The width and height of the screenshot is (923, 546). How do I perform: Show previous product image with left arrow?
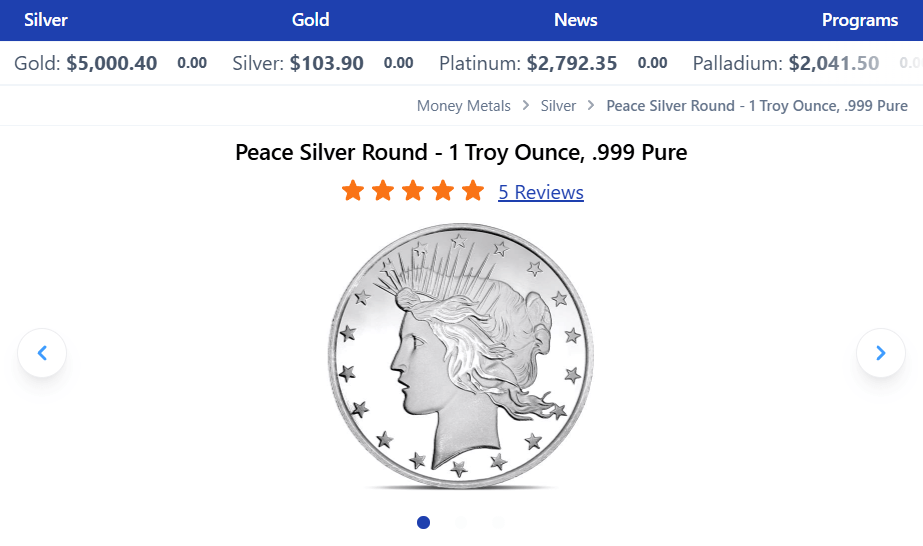point(42,353)
